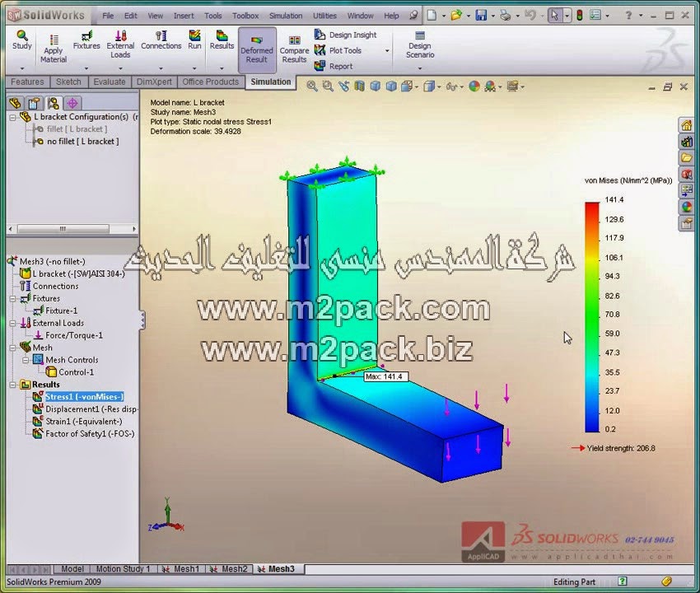Click the Save toolbar icon
This screenshot has height=593, width=700.
(x=481, y=16)
